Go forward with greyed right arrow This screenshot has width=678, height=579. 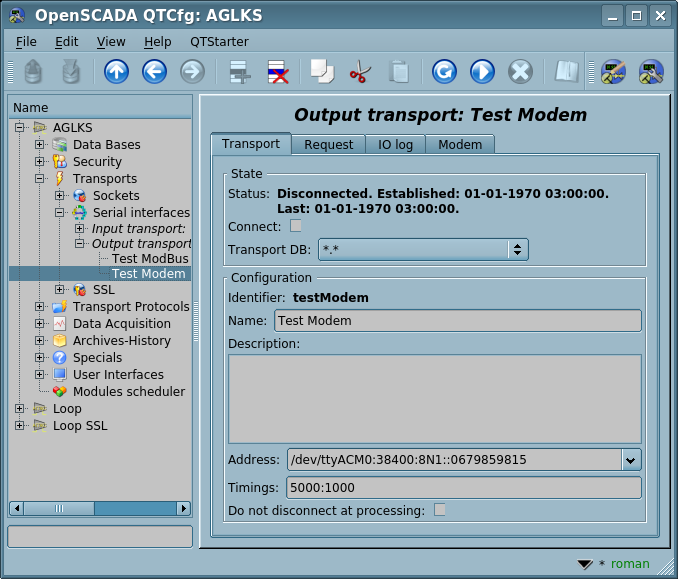point(192,71)
